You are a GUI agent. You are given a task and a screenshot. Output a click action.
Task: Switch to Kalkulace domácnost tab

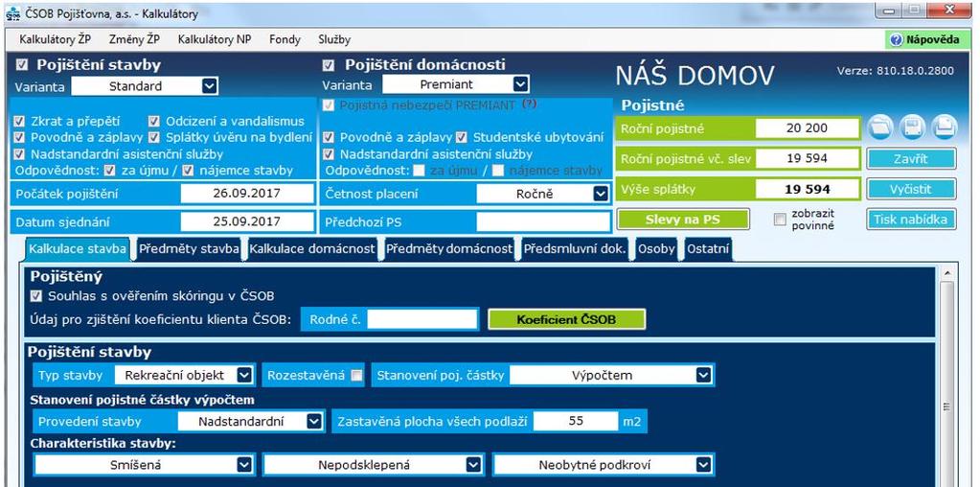click(x=312, y=249)
